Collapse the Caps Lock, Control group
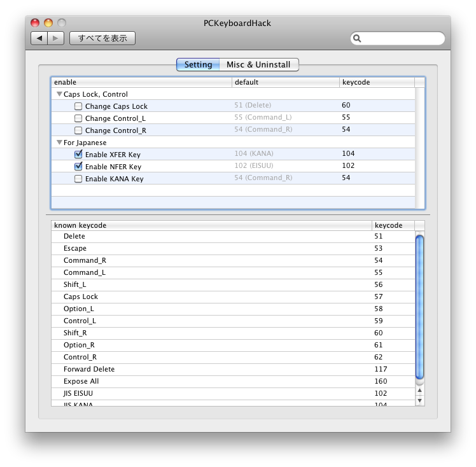476x467 pixels. (x=60, y=94)
